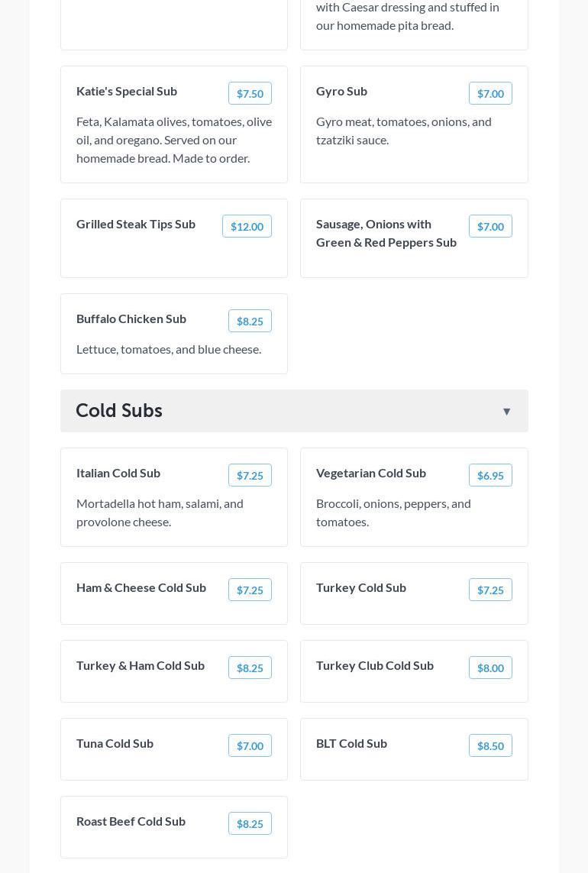Click the Buffalo Chicken Sub title
Screen dimensions: 588x873
(131, 318)
